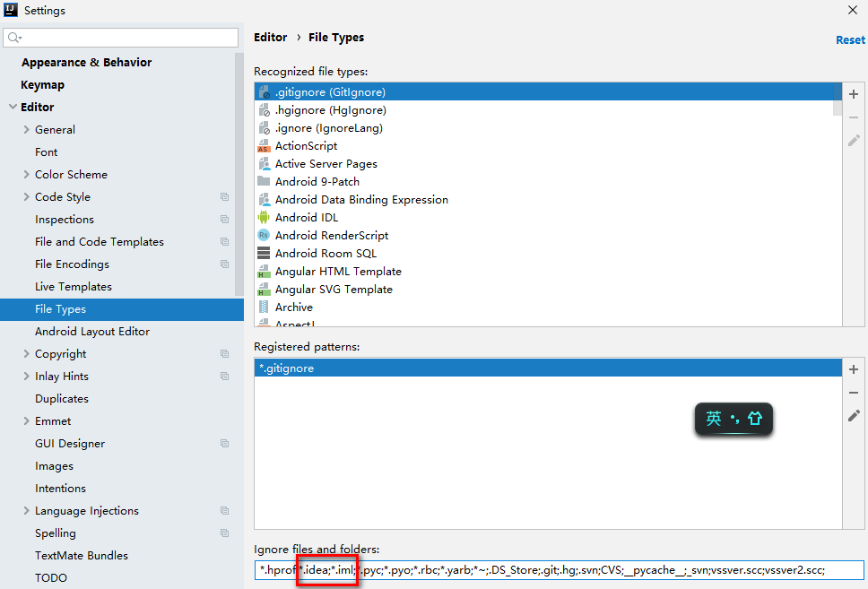Click the recognized file types scrollbar
This screenshot has height=589, width=868.
(837, 100)
